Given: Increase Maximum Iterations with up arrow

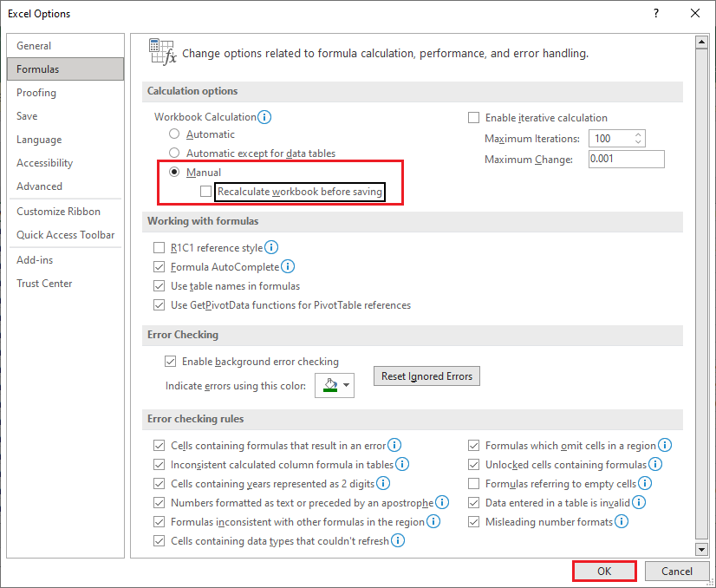Looking at the screenshot, I should [638, 134].
